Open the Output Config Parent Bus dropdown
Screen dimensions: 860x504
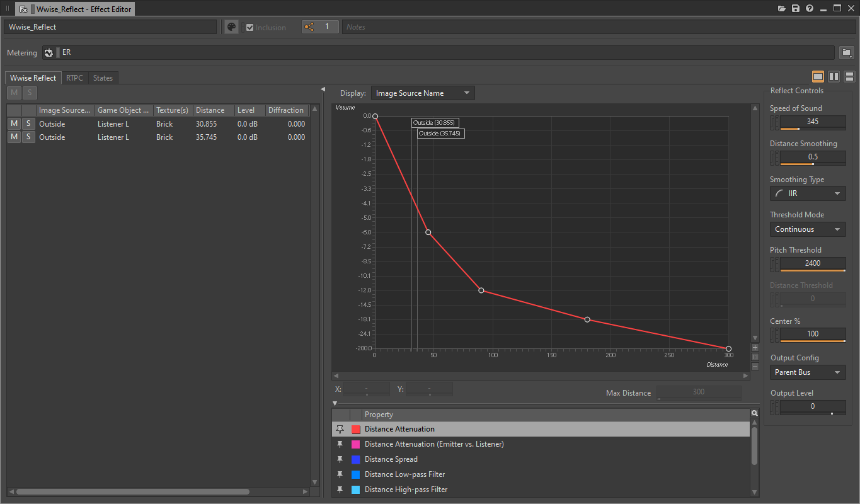(x=808, y=372)
